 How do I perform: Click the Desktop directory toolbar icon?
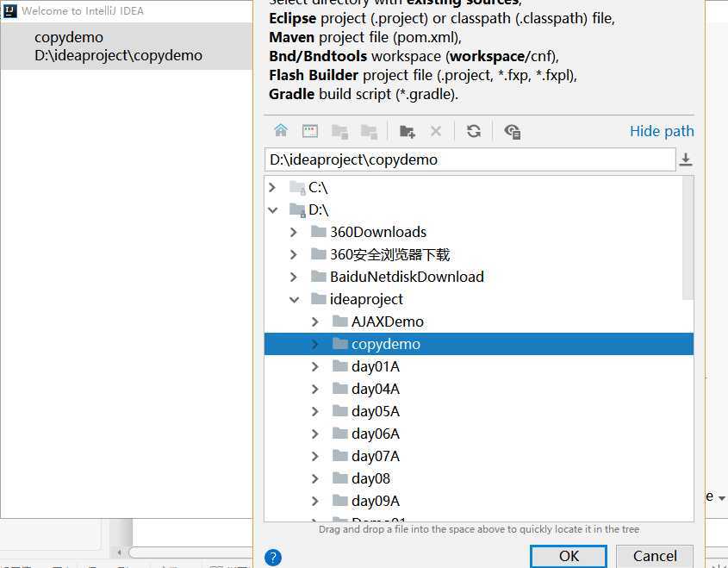pos(309,131)
